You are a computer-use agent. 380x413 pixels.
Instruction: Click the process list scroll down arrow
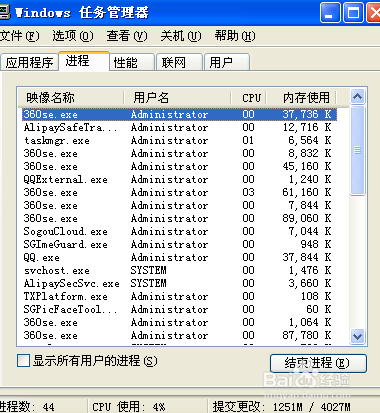click(357, 336)
